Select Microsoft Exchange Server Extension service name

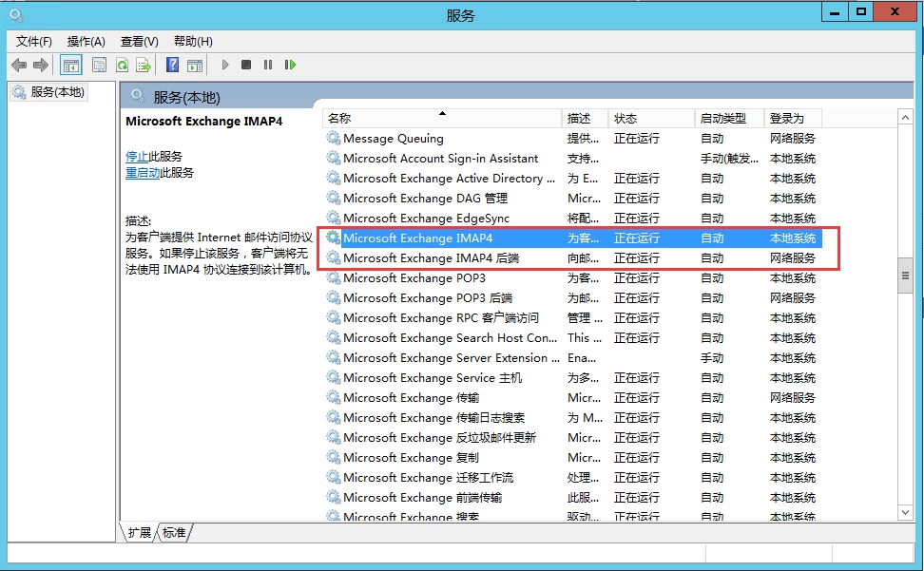click(452, 358)
